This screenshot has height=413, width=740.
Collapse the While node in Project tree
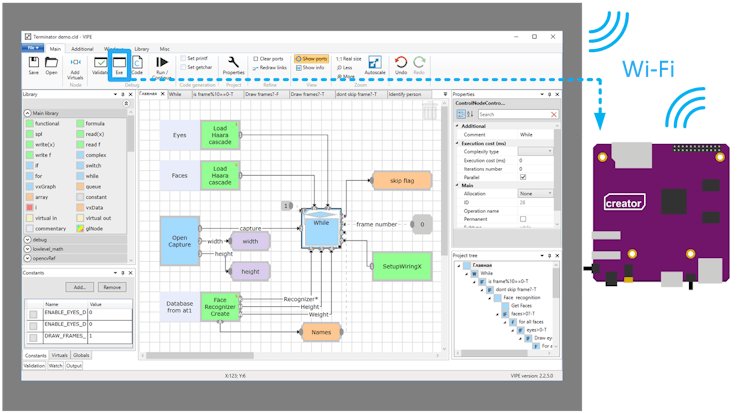[467, 273]
